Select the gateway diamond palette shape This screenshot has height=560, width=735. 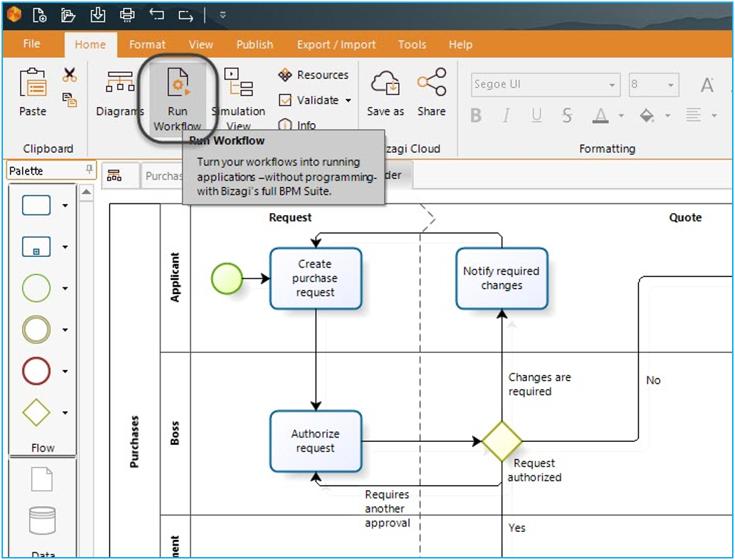point(36,412)
